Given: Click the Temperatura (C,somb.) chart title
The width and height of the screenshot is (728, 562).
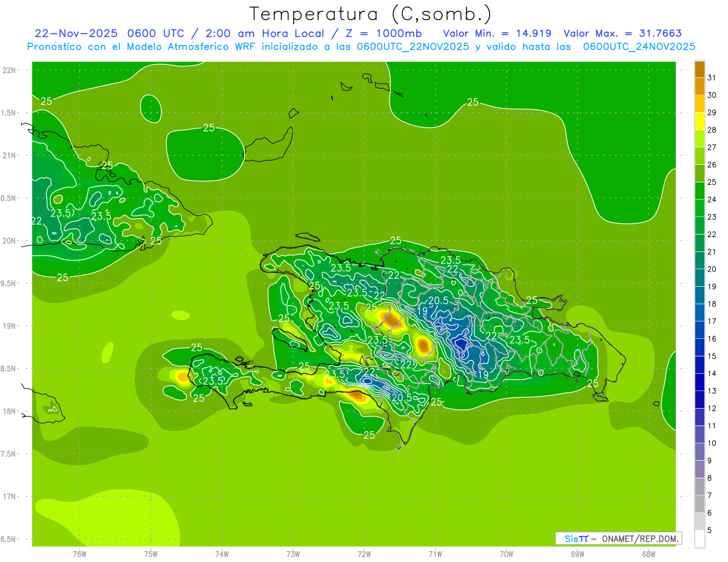Looking at the screenshot, I should (371, 13).
